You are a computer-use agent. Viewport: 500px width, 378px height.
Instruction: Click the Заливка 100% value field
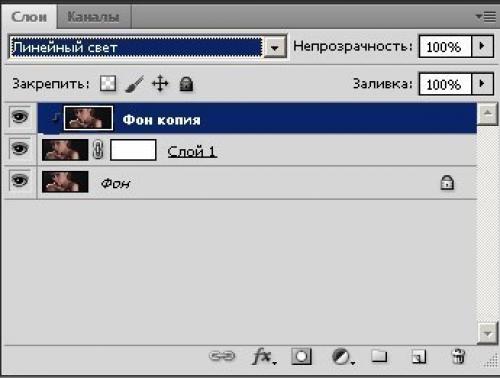click(x=445, y=84)
